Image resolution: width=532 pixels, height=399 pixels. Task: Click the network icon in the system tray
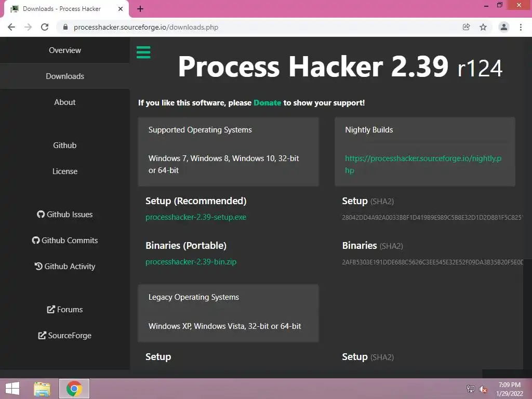471,389
